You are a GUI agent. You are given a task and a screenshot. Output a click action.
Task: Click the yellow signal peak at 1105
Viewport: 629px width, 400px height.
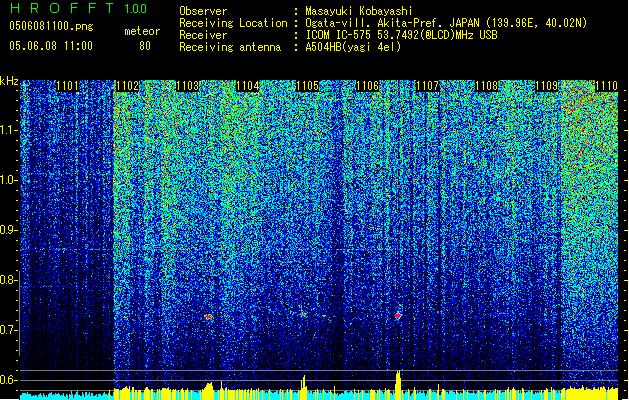click(304, 386)
